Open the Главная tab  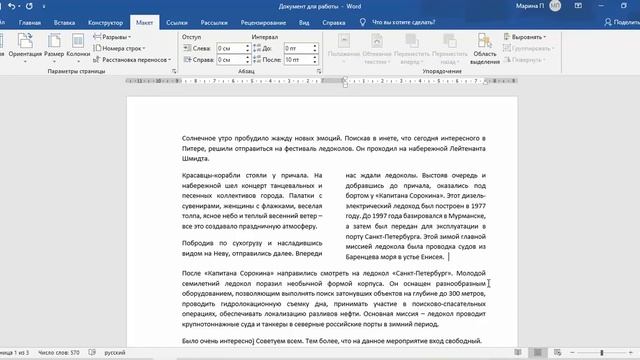pos(30,23)
